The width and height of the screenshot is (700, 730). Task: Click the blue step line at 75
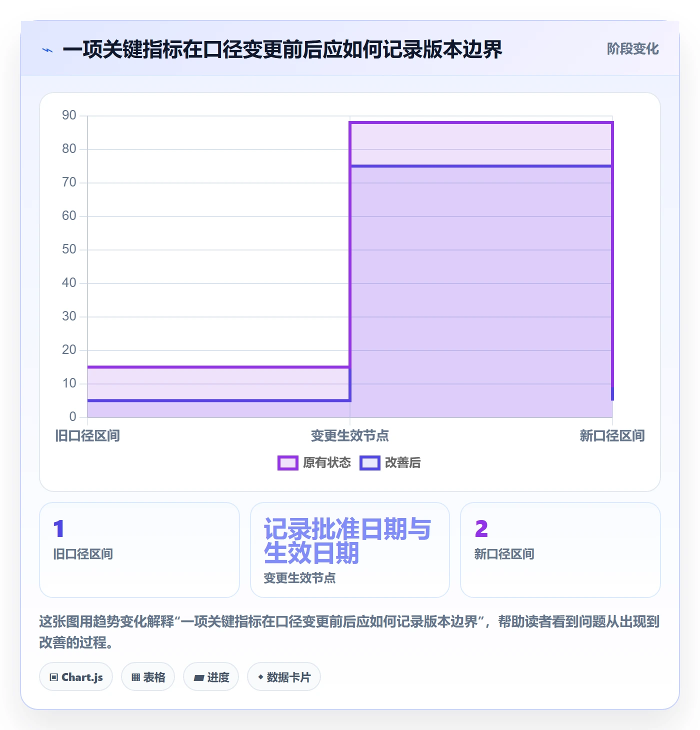pyautogui.click(x=481, y=166)
